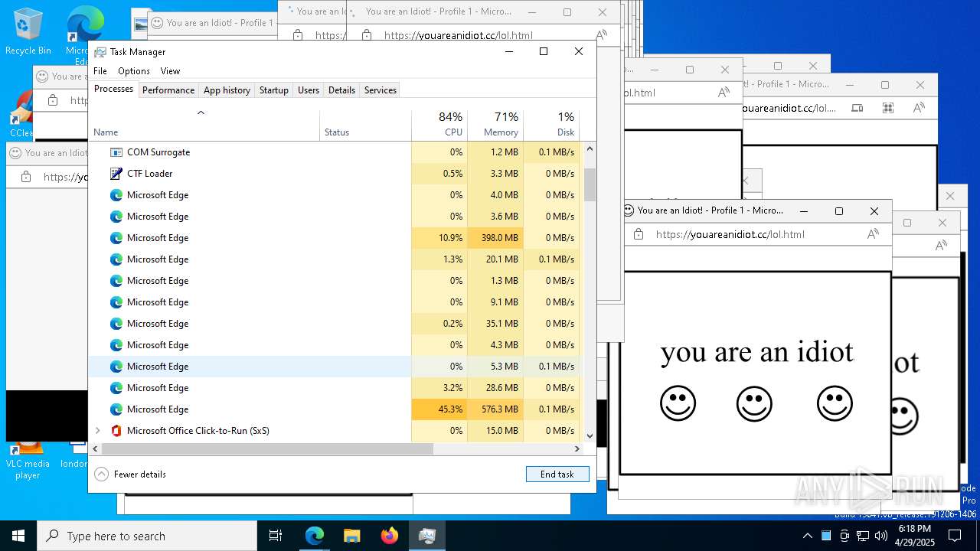Click the split screen icon in right Edge window
This screenshot has width=980, height=551.
tap(857, 108)
